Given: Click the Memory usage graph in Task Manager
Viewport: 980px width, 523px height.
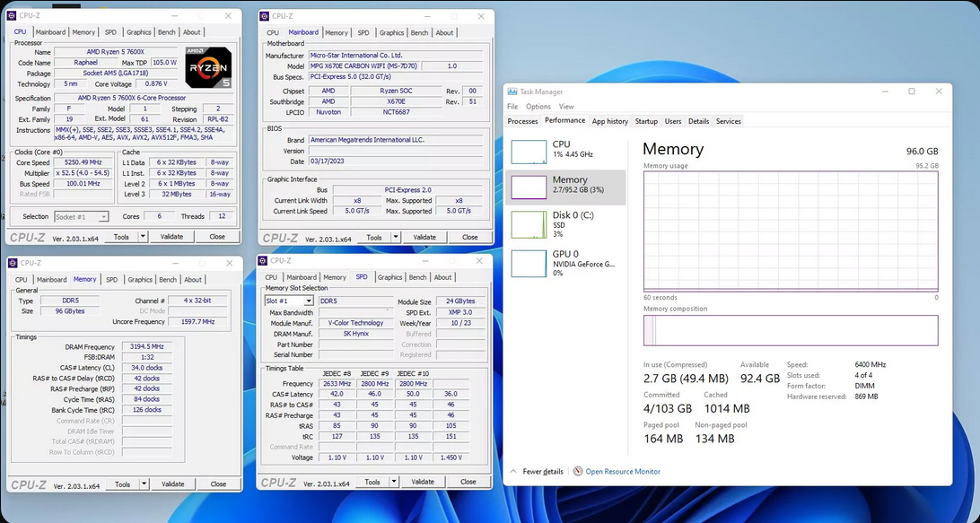Looking at the screenshot, I should click(791, 231).
